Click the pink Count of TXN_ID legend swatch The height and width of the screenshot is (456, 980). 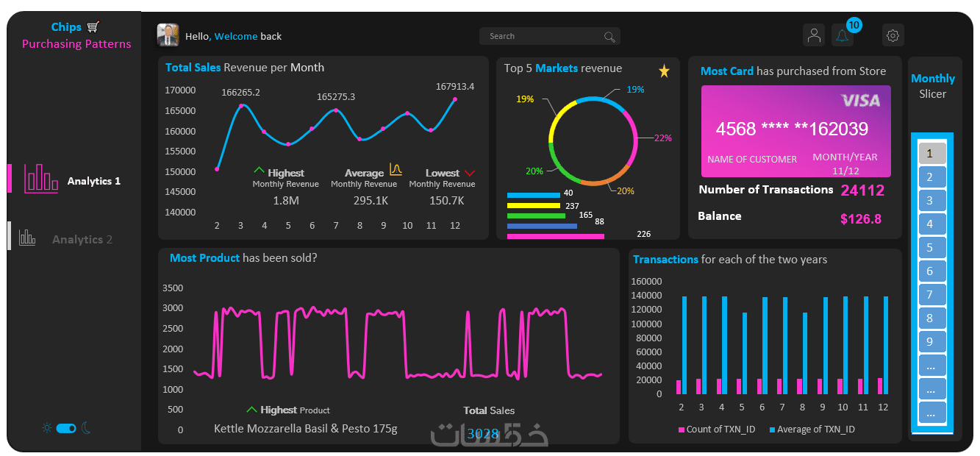(681, 430)
